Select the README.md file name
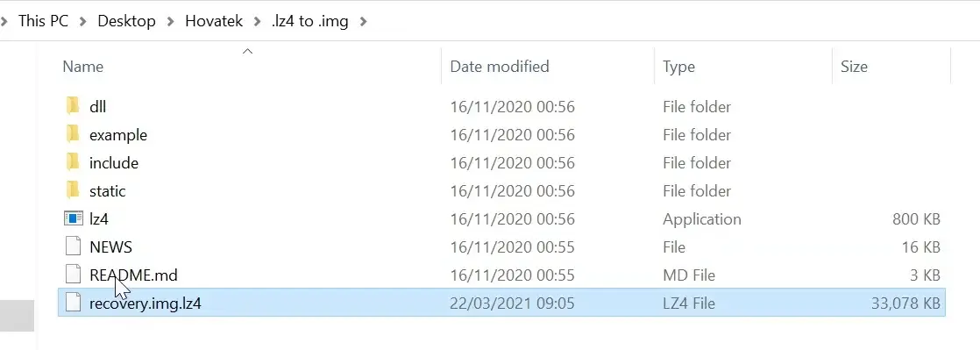Viewport: 980px width, 350px height. [134, 275]
